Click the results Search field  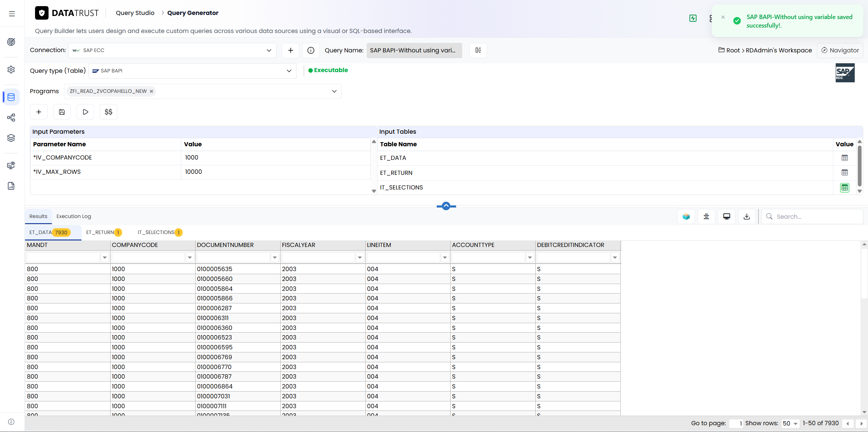coord(812,216)
